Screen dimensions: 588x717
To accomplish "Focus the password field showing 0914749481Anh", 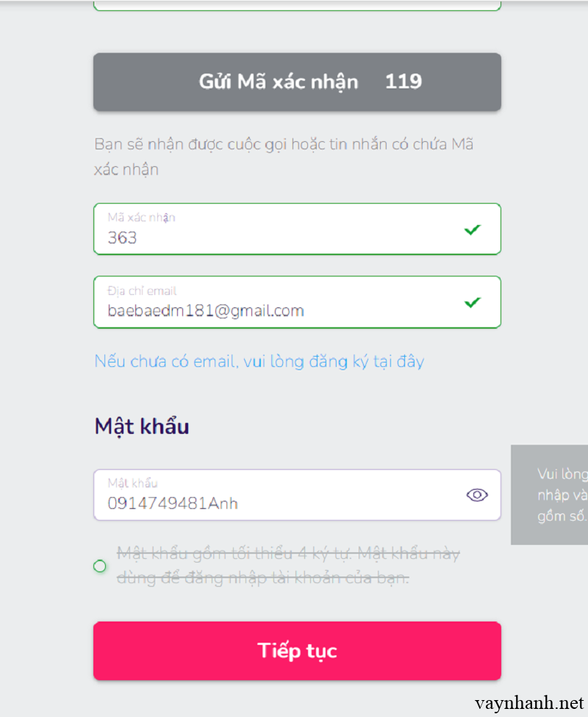I will (279, 503).
